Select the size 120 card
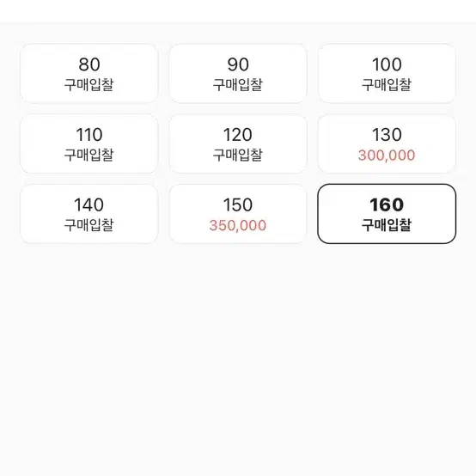 [238, 143]
